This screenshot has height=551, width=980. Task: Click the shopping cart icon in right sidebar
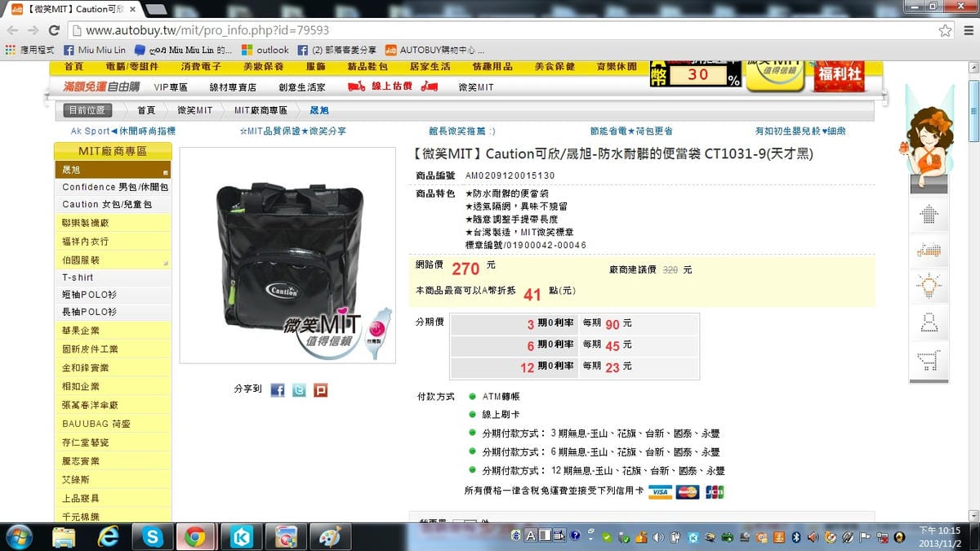[x=928, y=360]
